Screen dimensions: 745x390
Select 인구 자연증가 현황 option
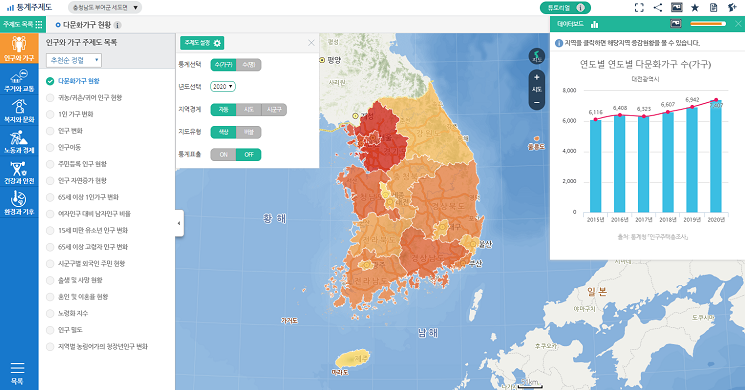coord(50,181)
